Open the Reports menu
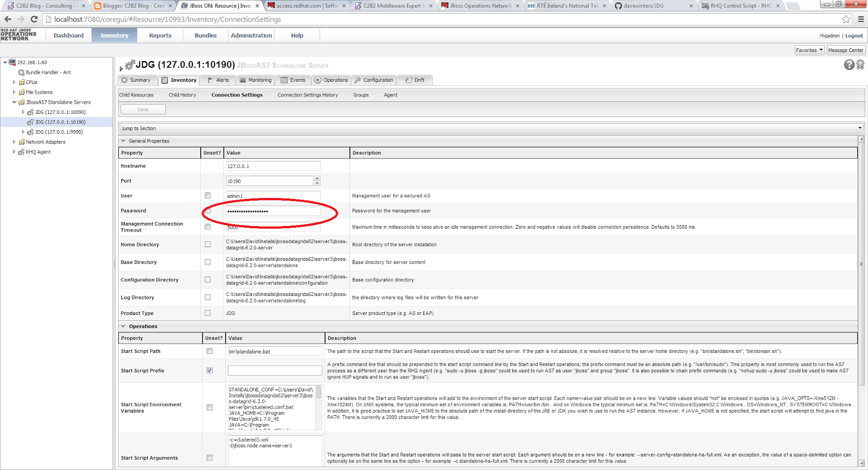The width and height of the screenshot is (868, 470). [160, 36]
